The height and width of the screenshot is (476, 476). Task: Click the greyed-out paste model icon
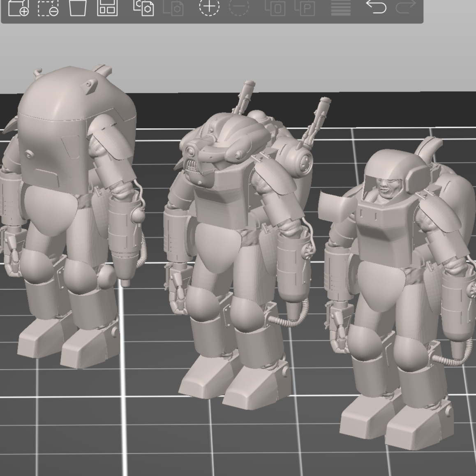(x=173, y=7)
